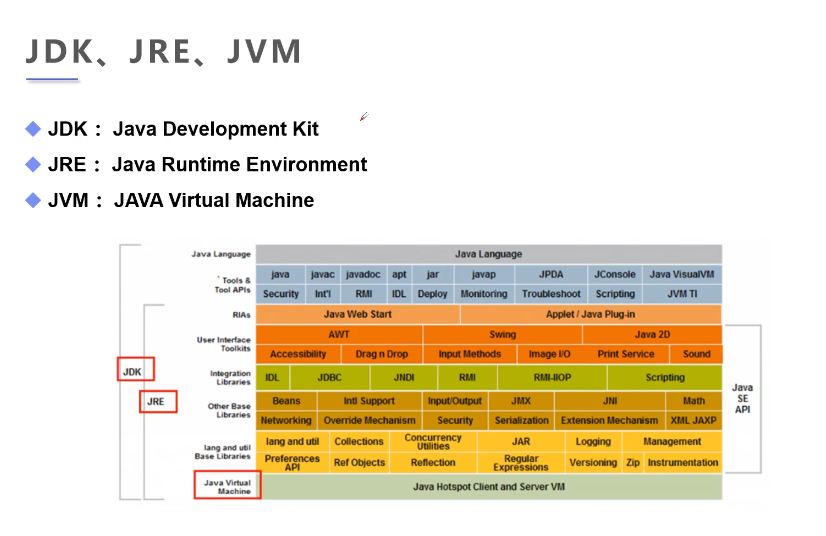Click the "Networking" cell

coord(286,421)
